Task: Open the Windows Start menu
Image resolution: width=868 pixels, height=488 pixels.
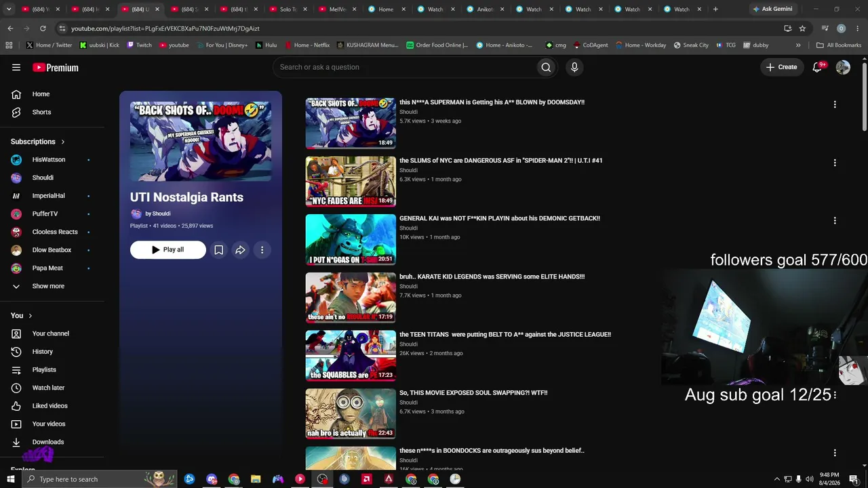Action: (x=10, y=479)
